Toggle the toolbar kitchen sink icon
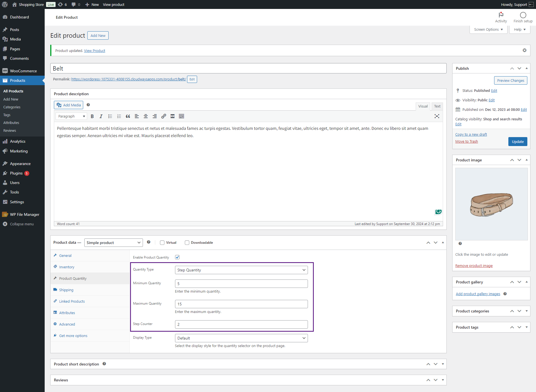Screen dimensions: 536x392 pos(181,116)
